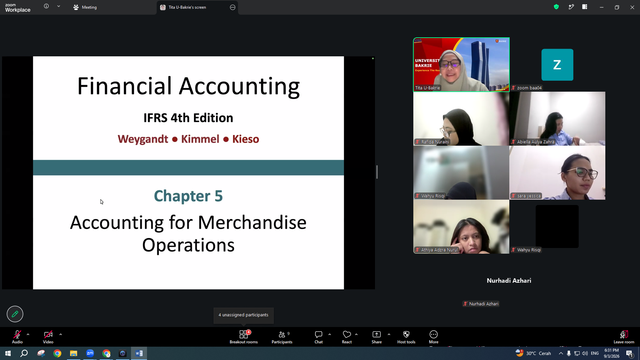Open the taskbar clock and date
This screenshot has width=640, height=360.
click(x=611, y=353)
